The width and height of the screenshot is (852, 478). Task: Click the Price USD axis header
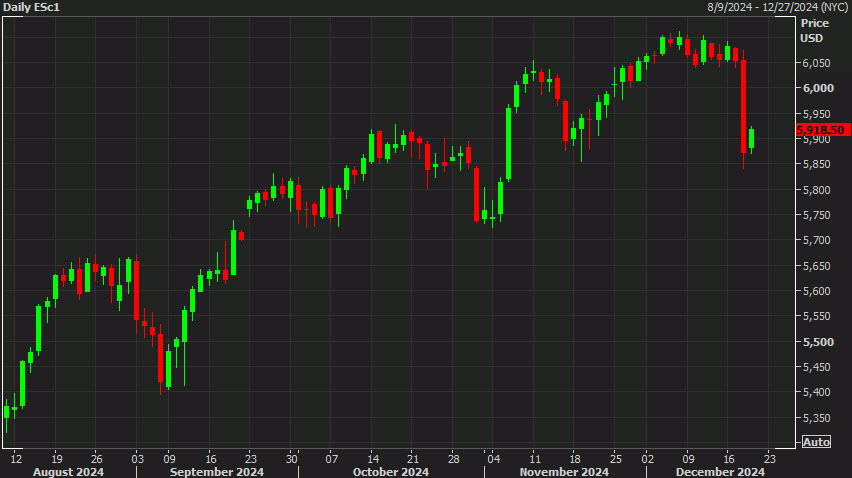[815, 30]
